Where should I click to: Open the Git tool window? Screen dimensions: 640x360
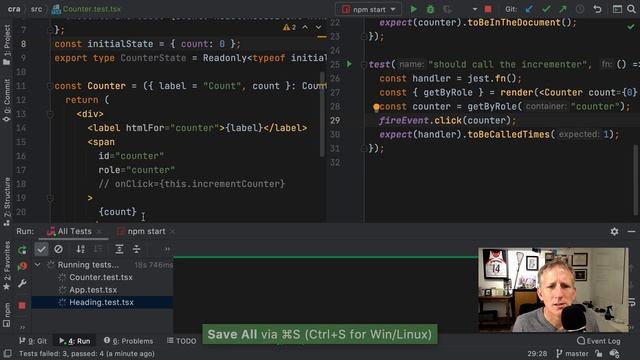(x=33, y=341)
